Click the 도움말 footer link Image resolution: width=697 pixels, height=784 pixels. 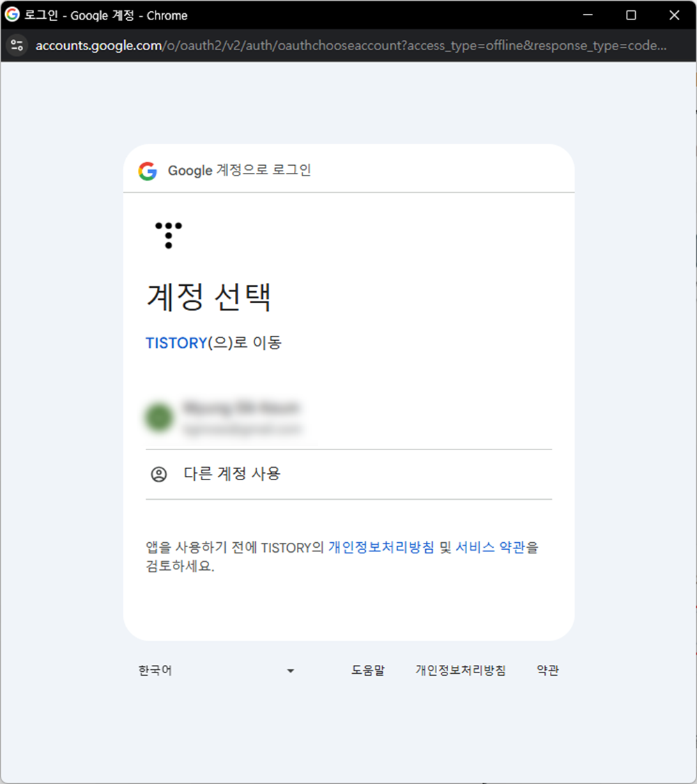coord(368,670)
